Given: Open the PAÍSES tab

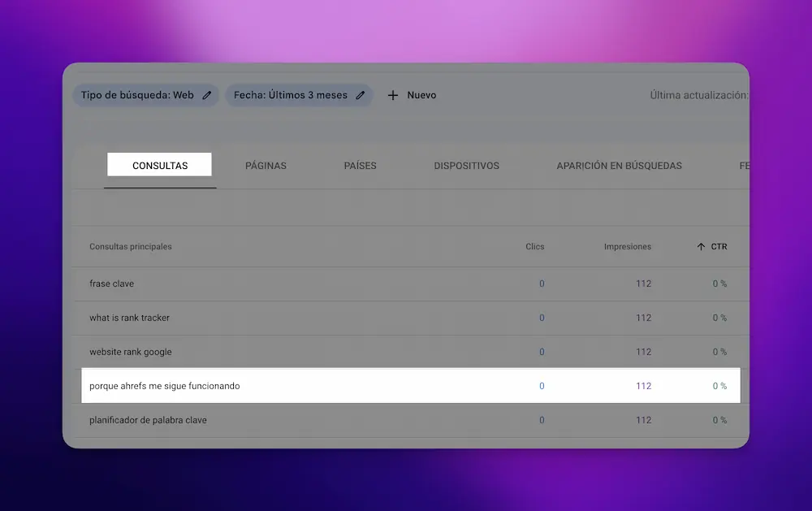Looking at the screenshot, I should 360,166.
